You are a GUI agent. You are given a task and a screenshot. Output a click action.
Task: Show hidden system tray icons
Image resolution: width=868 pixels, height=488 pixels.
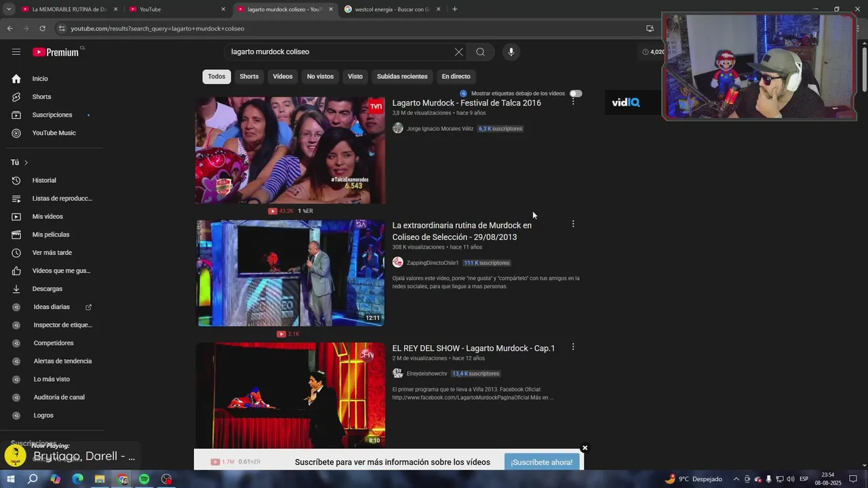(735, 479)
